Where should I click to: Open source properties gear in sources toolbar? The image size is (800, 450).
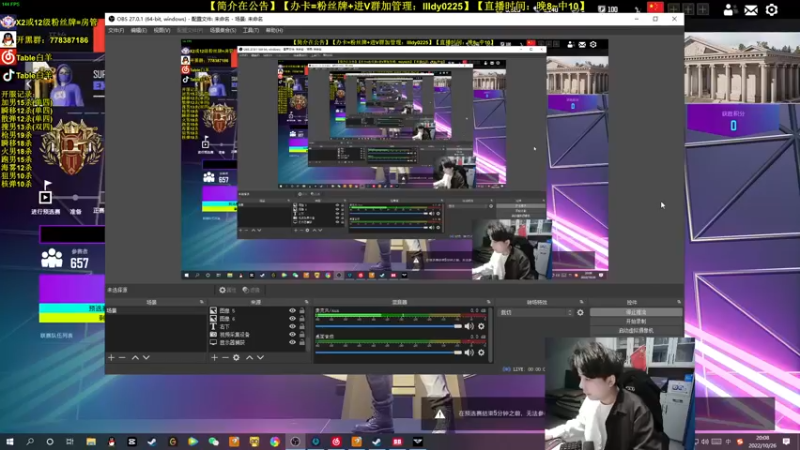point(236,358)
